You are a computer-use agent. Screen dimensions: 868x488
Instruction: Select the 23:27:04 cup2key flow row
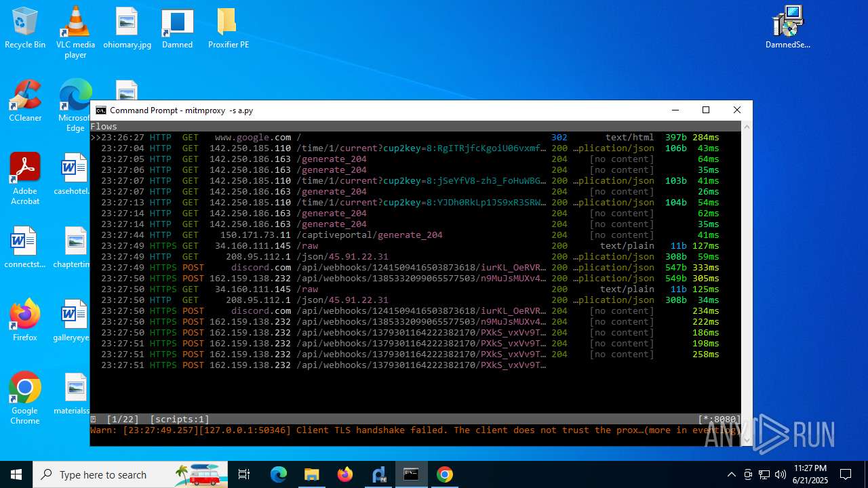pyautogui.click(x=415, y=148)
